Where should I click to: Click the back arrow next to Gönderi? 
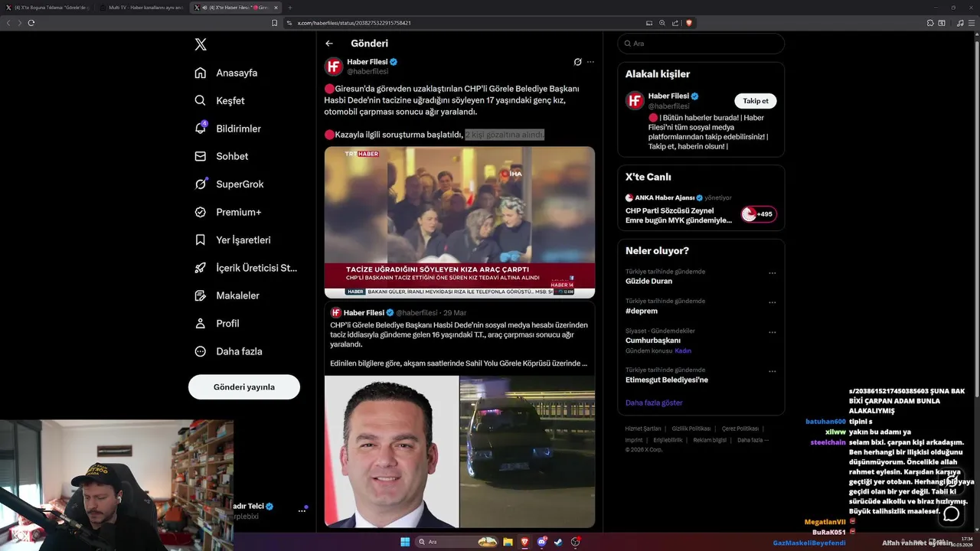pyautogui.click(x=329, y=44)
